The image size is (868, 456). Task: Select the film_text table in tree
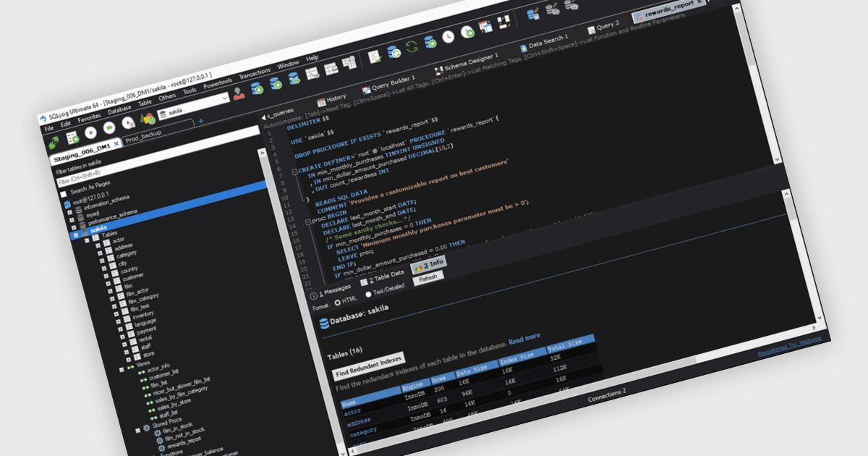[x=139, y=308]
